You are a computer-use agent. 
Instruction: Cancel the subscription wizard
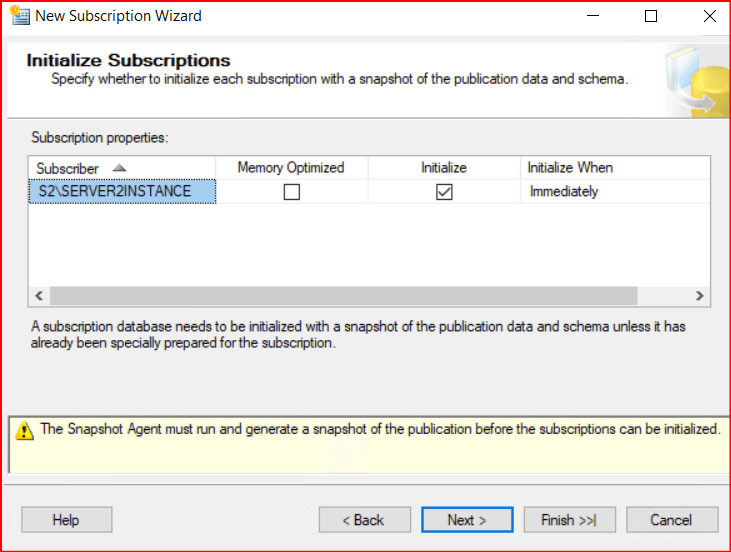(671, 520)
